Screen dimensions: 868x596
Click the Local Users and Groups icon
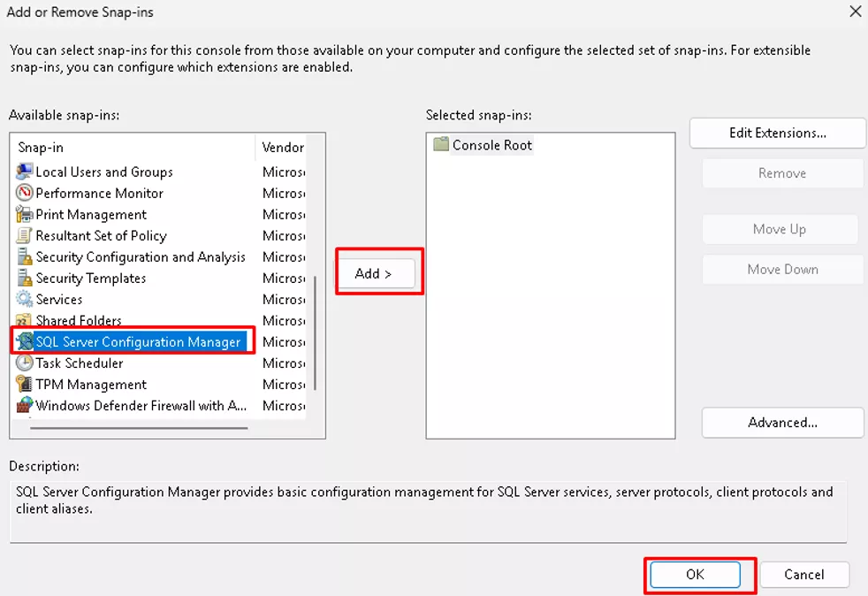[25, 172]
